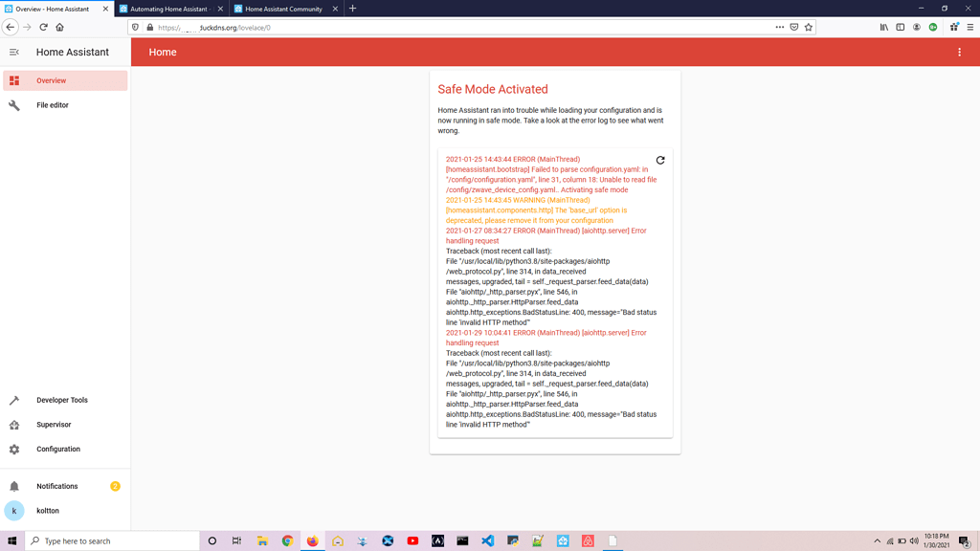This screenshot has width=980, height=551.
Task: Expand hidden icons in the system tray
Action: coord(877,540)
